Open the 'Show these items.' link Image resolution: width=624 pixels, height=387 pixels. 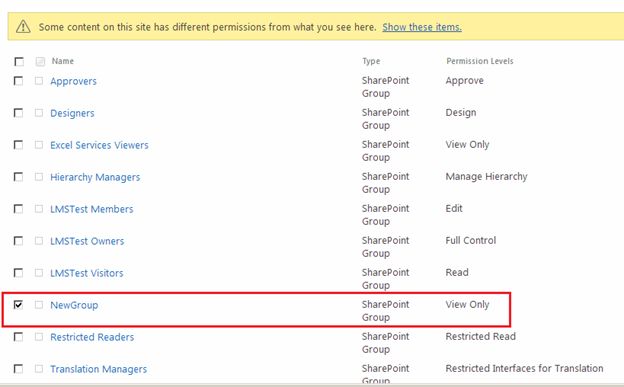(422, 27)
